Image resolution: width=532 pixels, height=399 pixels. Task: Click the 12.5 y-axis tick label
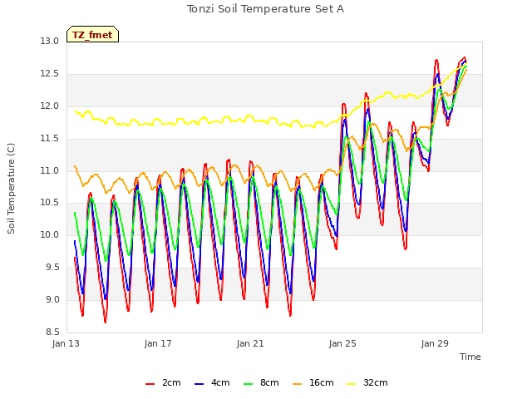pos(50,74)
